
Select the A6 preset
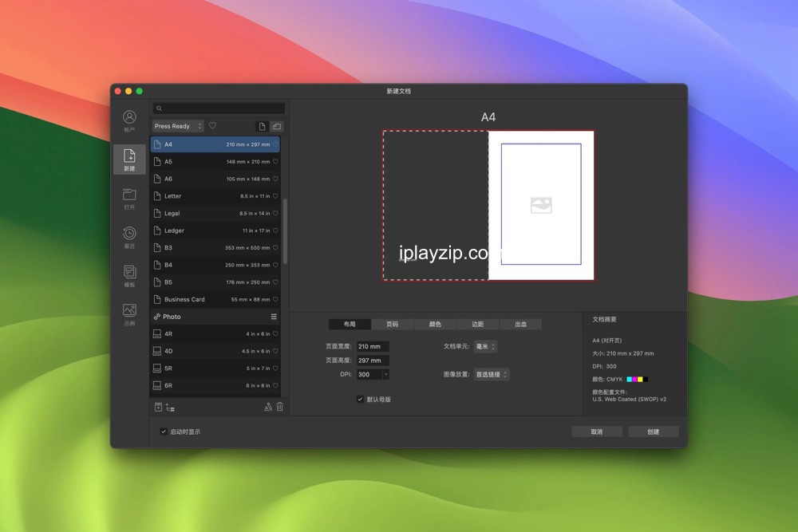[215, 179]
